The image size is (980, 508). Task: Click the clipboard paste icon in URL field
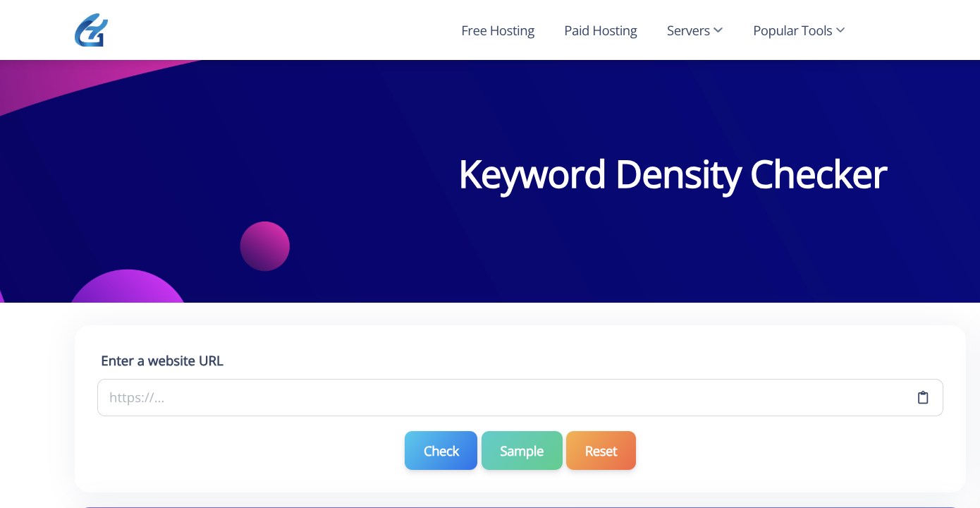point(923,397)
